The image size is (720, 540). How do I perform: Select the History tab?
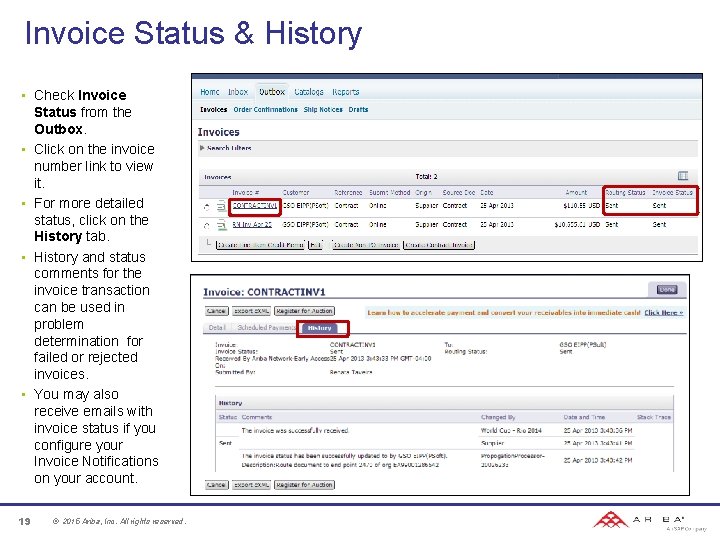[320, 328]
